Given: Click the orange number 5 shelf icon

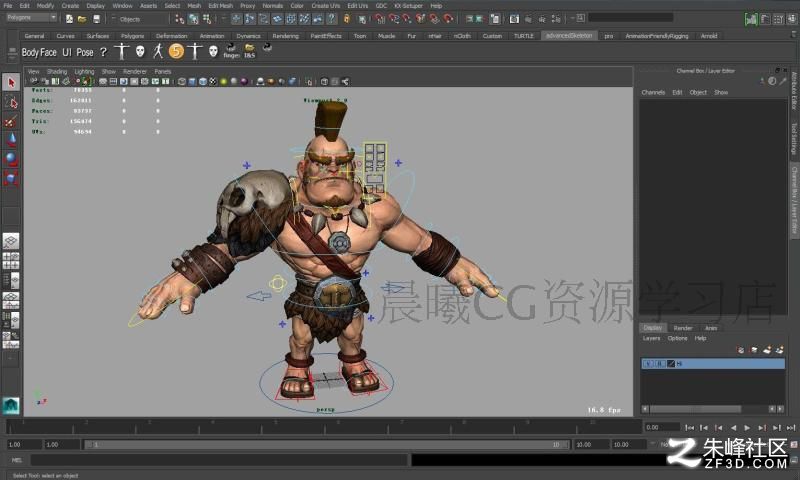Looking at the screenshot, I should pos(176,51).
